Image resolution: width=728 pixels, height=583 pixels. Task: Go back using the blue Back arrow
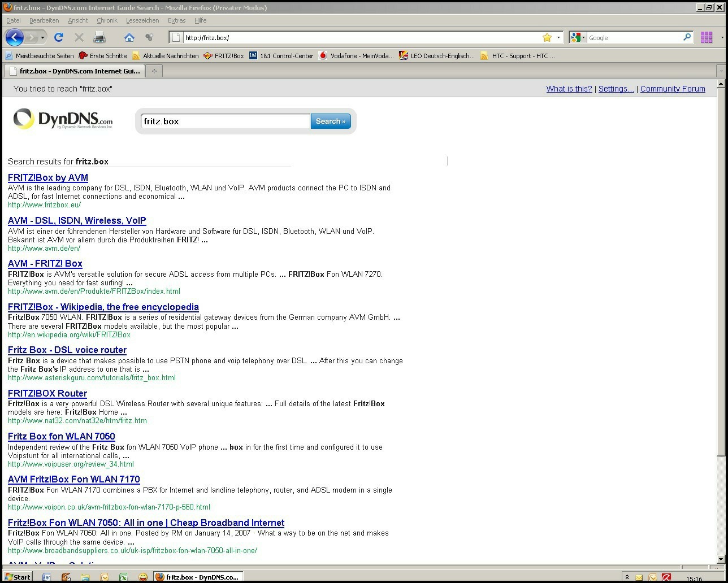coord(15,38)
